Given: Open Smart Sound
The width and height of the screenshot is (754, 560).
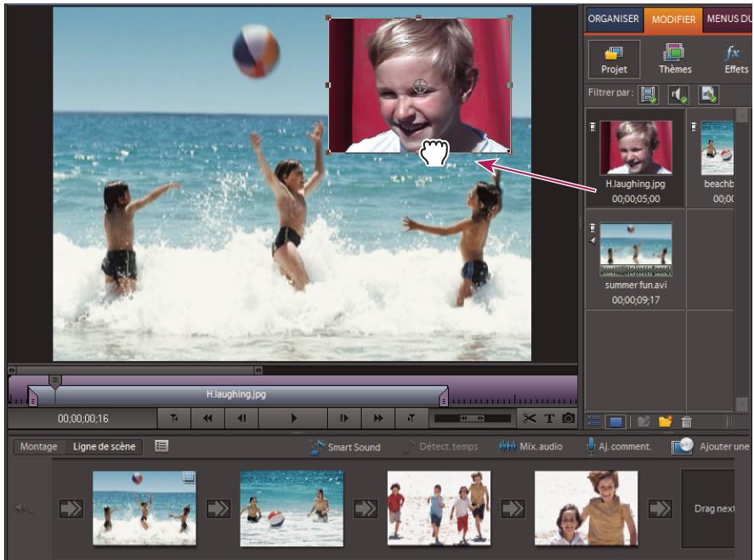Looking at the screenshot, I should pos(345,447).
